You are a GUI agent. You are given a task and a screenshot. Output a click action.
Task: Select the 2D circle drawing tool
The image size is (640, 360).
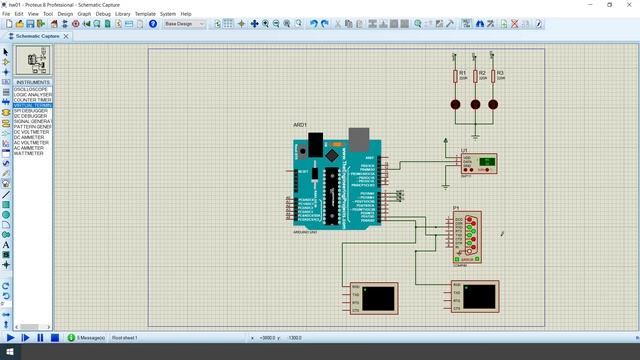[6, 215]
